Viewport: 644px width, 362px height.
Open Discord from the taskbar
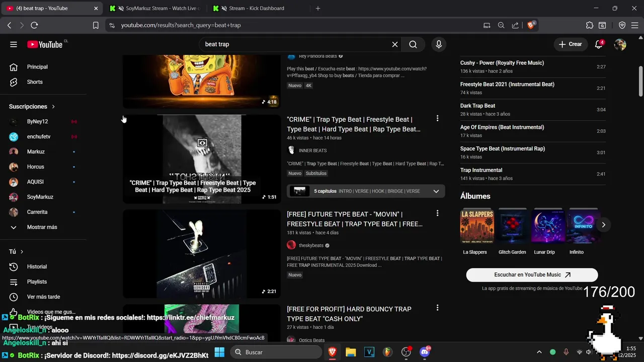click(425, 352)
